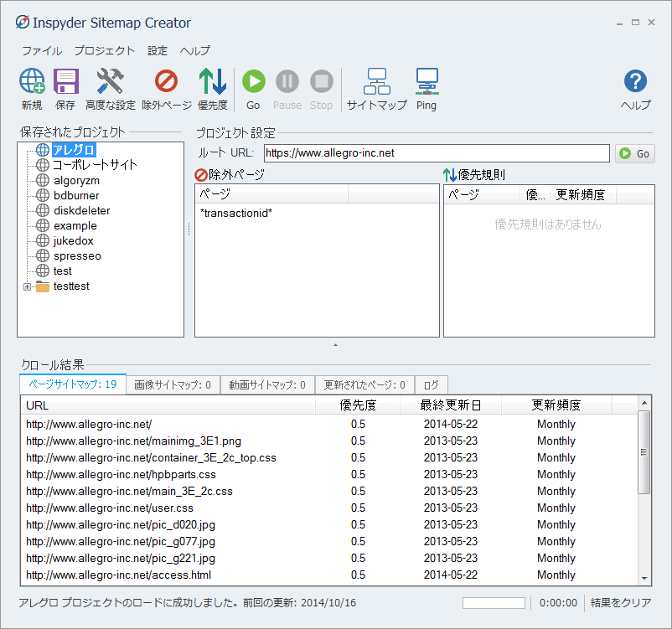Expand the testtest folder tree node
This screenshot has height=629, width=672.
(27, 286)
